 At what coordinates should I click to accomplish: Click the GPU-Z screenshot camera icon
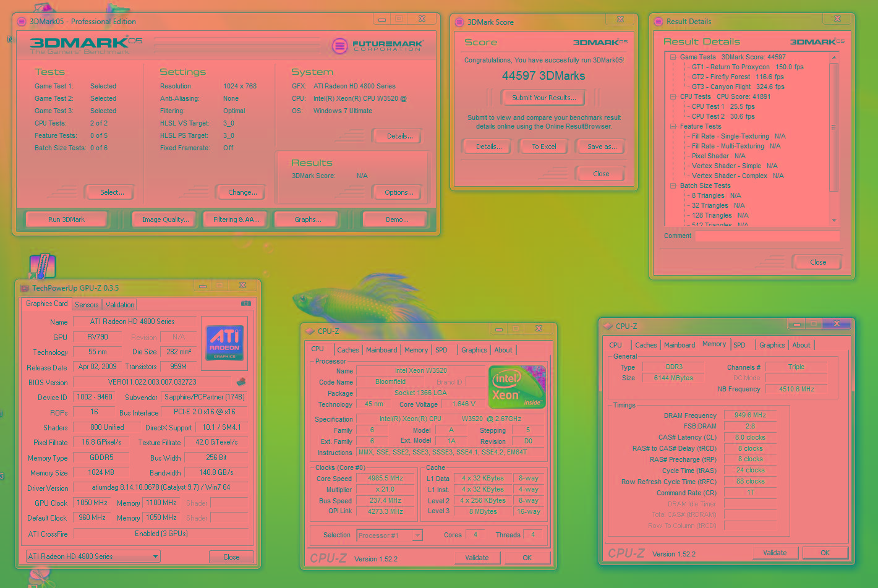tap(245, 304)
